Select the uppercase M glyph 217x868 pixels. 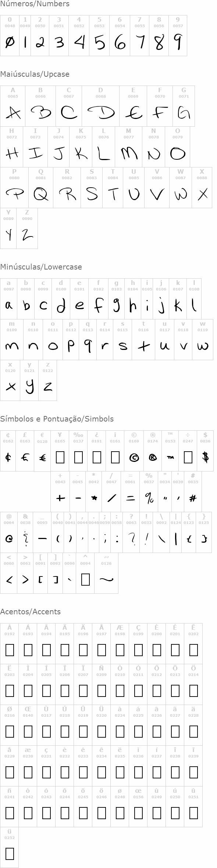(129, 153)
